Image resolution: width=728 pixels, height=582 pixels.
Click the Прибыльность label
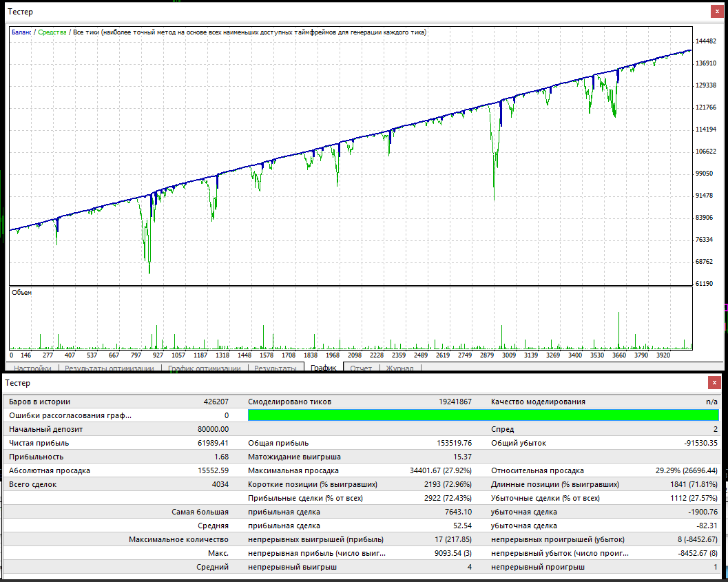pos(37,457)
